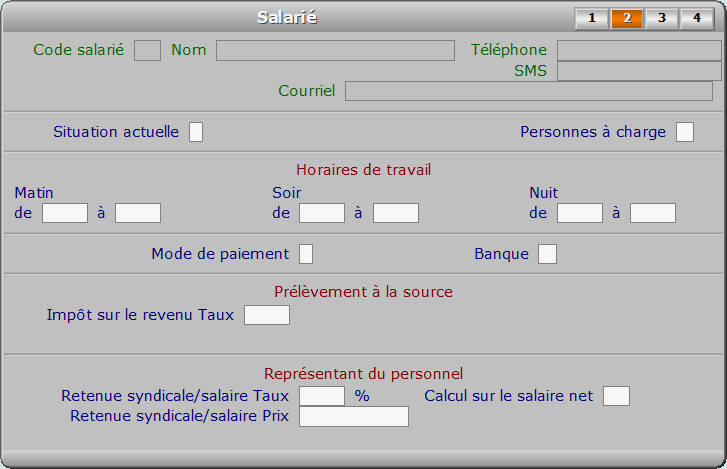The width and height of the screenshot is (727, 469).
Task: Click the 'Code salarié' label
Action: click(79, 50)
